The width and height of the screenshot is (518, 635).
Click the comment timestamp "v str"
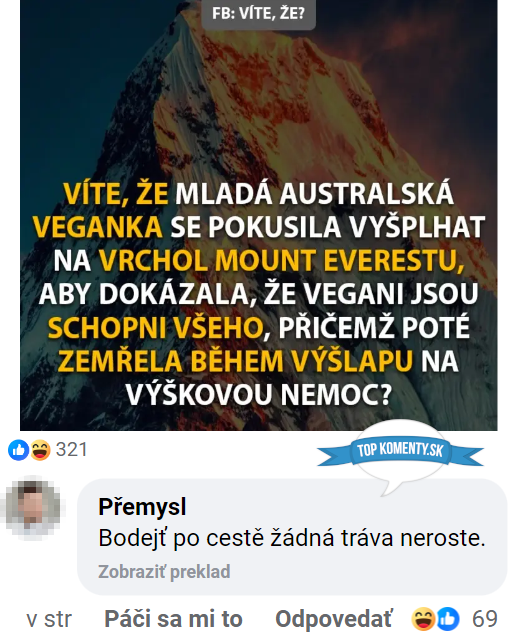pyautogui.click(x=49, y=619)
